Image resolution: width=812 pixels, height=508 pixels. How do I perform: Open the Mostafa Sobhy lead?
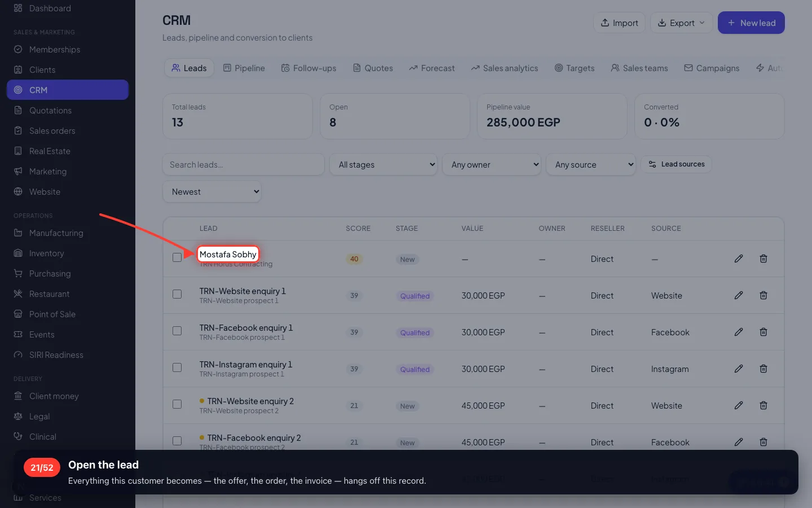tap(228, 255)
